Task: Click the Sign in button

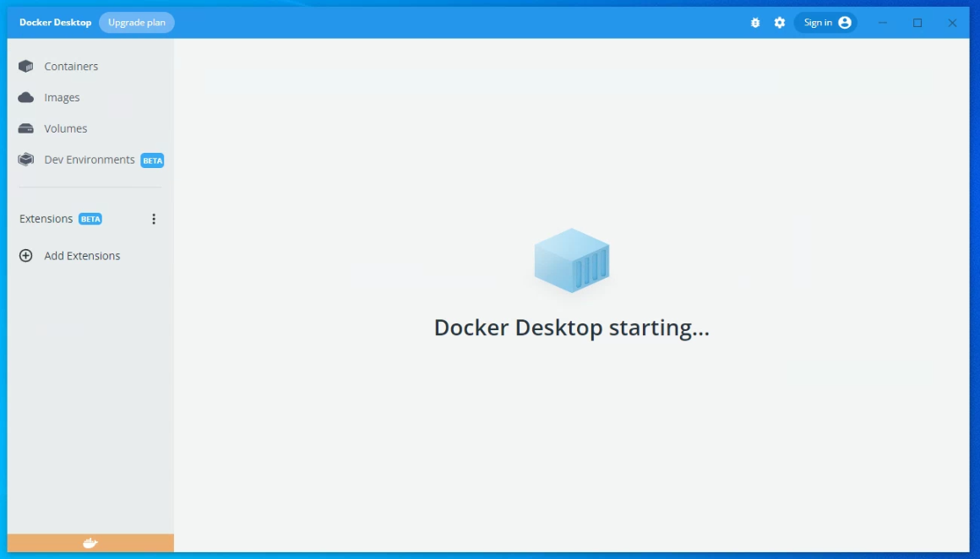Action: point(825,23)
